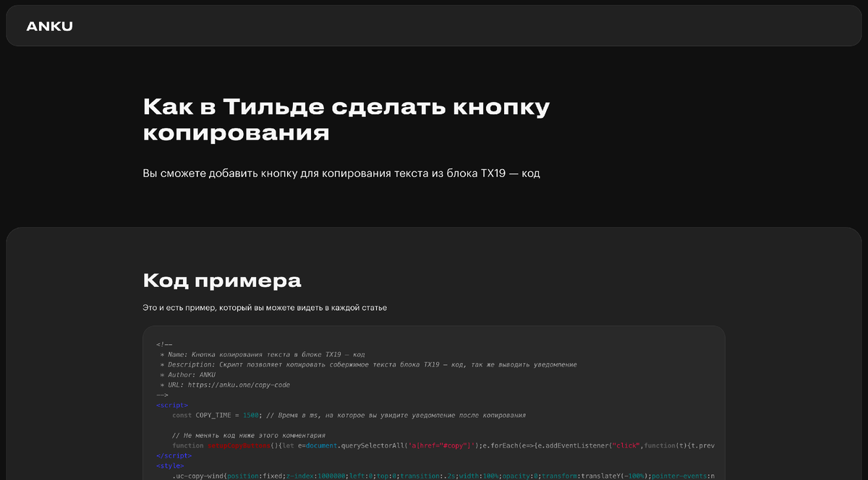Click the closing '</script>' tag in the code
Image resolution: width=868 pixels, height=480 pixels.
point(174,456)
